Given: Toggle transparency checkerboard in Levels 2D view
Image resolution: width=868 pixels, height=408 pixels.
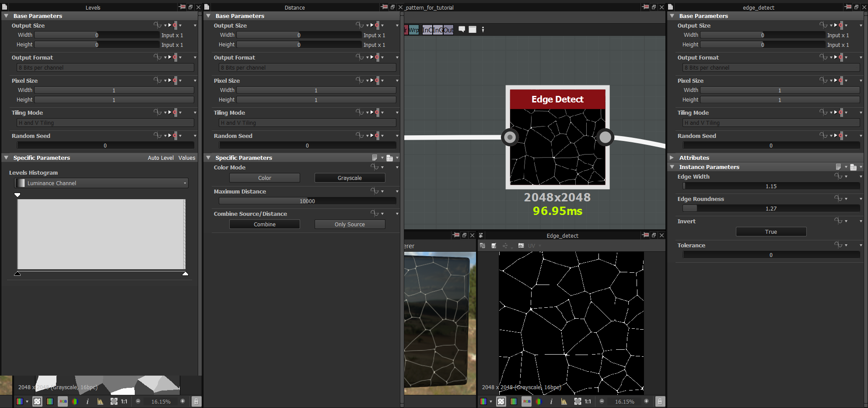Looking at the screenshot, I should click(38, 401).
